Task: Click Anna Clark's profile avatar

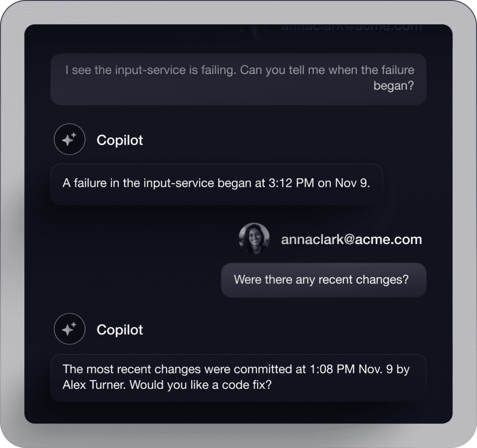Action: [x=254, y=238]
